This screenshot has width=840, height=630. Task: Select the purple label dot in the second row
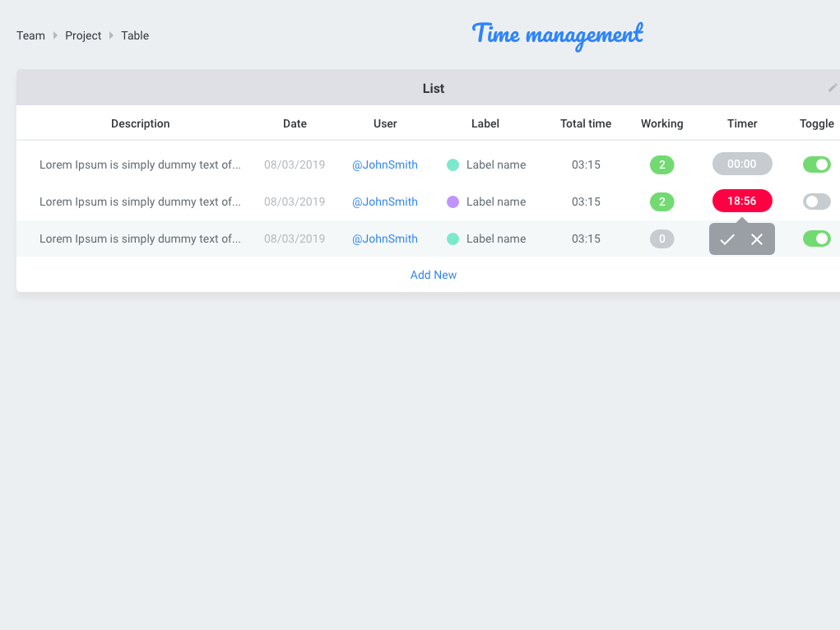[452, 202]
